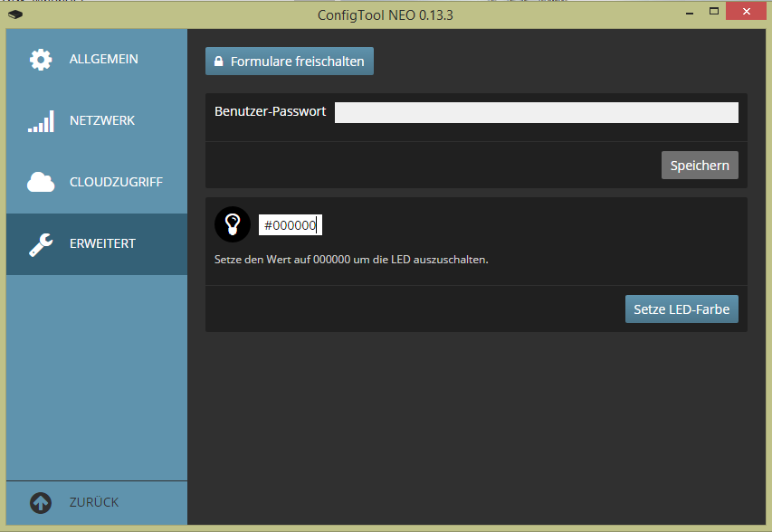
Task: Click the ConfigTool app icon in title bar
Action: 14,14
